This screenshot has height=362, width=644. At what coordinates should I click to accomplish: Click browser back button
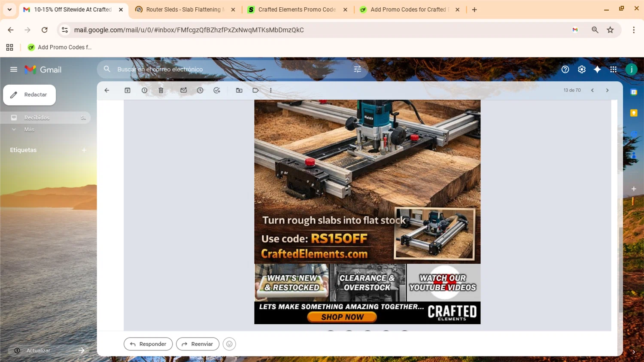[x=11, y=30]
